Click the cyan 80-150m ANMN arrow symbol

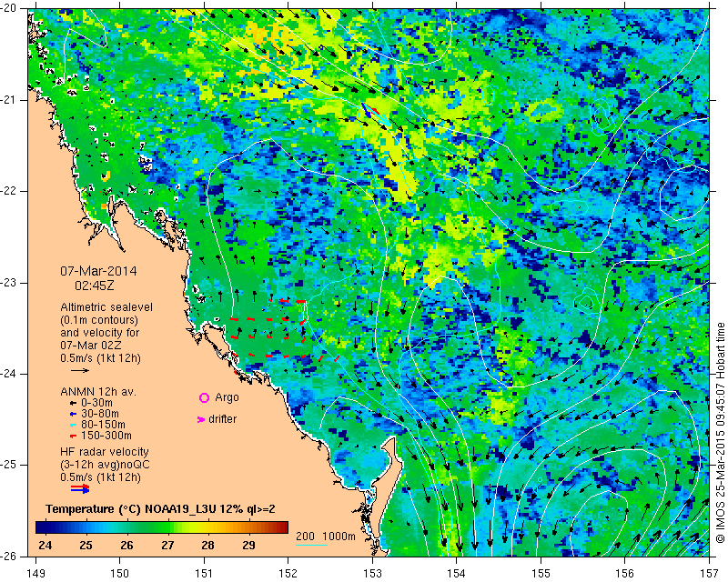point(73,425)
